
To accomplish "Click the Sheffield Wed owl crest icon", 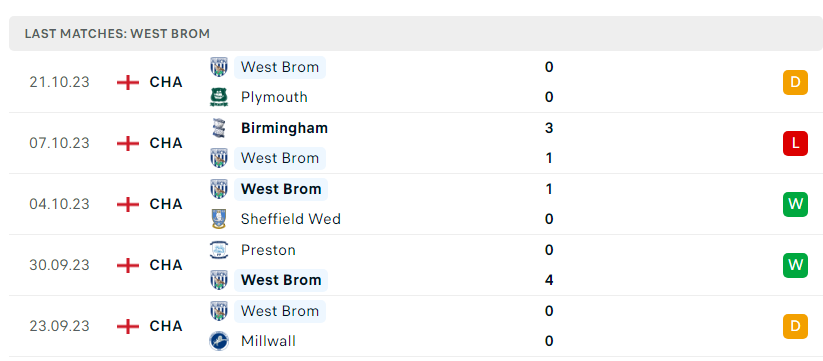I will [x=219, y=219].
